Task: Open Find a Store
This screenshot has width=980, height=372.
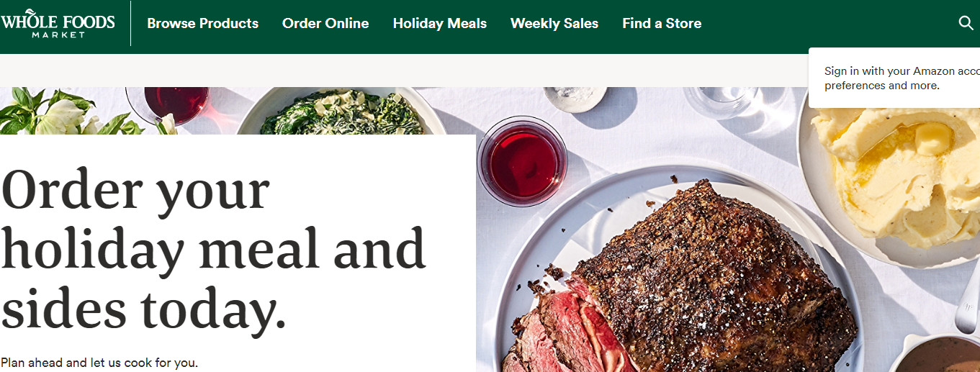Action: pyautogui.click(x=662, y=24)
